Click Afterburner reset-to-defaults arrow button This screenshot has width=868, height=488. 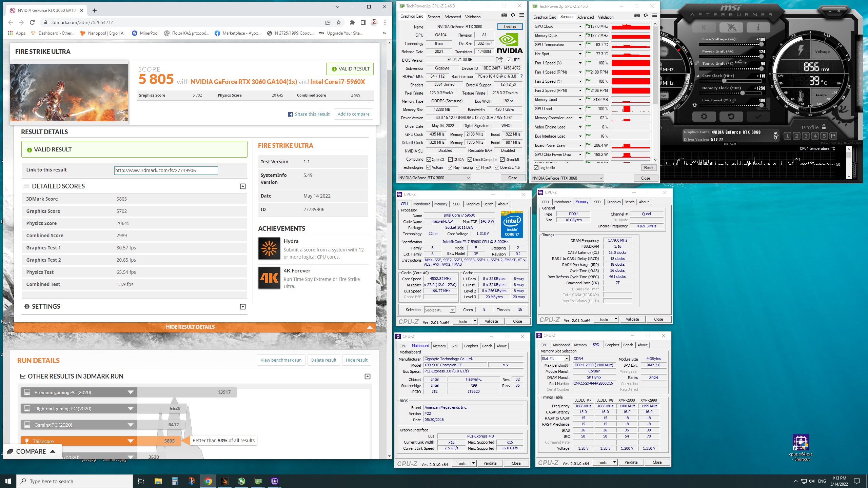tap(731, 117)
